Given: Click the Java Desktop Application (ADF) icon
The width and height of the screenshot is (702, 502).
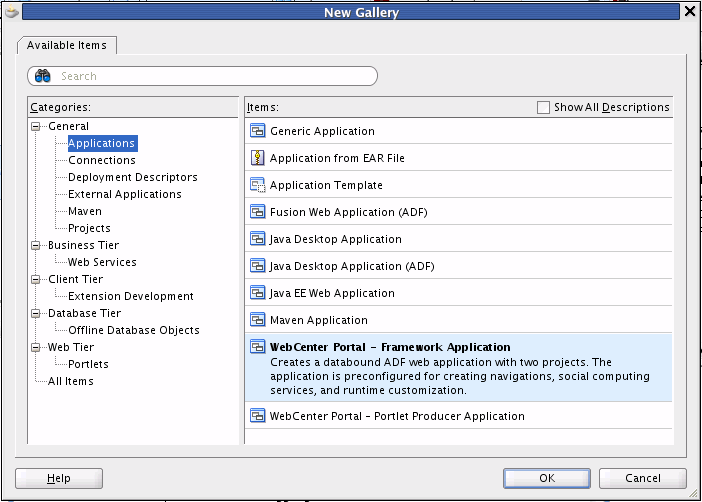Looking at the screenshot, I should (257, 266).
